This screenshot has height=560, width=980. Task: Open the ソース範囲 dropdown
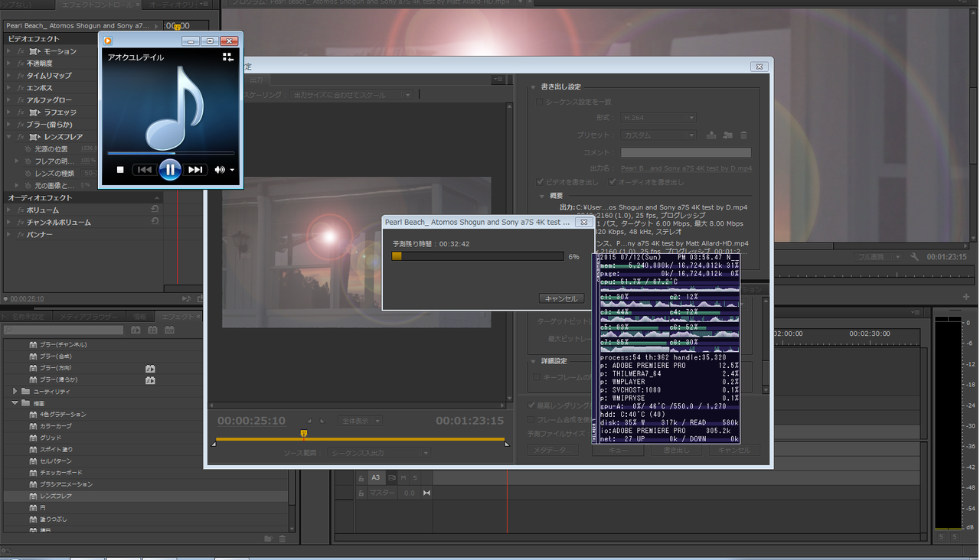[x=379, y=453]
